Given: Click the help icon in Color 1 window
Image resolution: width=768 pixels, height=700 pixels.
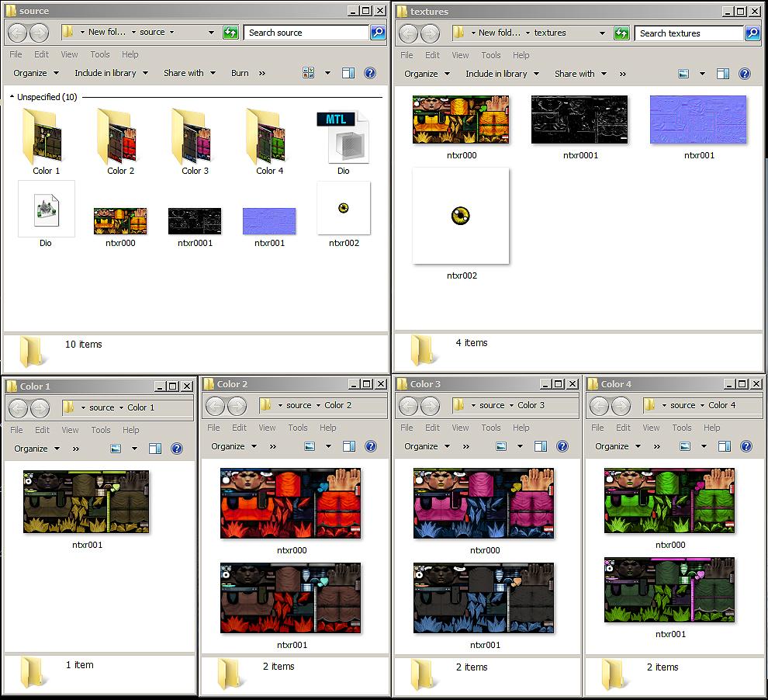Looking at the screenshot, I should tap(177, 449).
